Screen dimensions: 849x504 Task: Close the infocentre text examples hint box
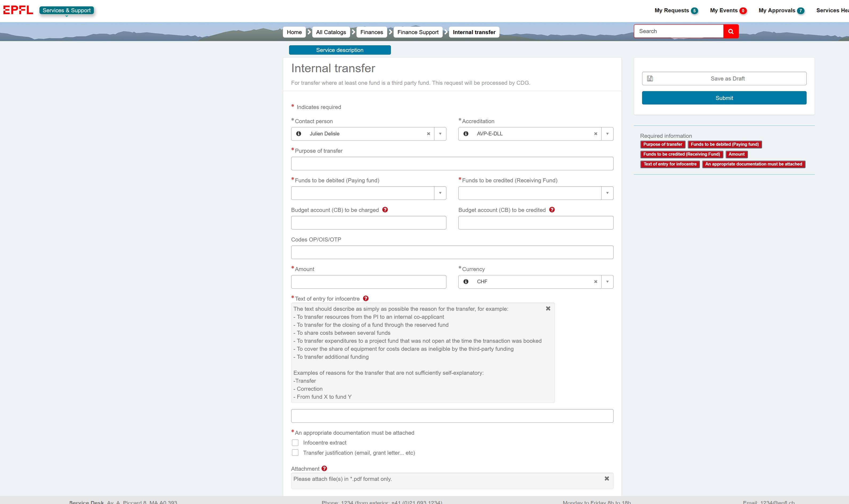coord(548,308)
